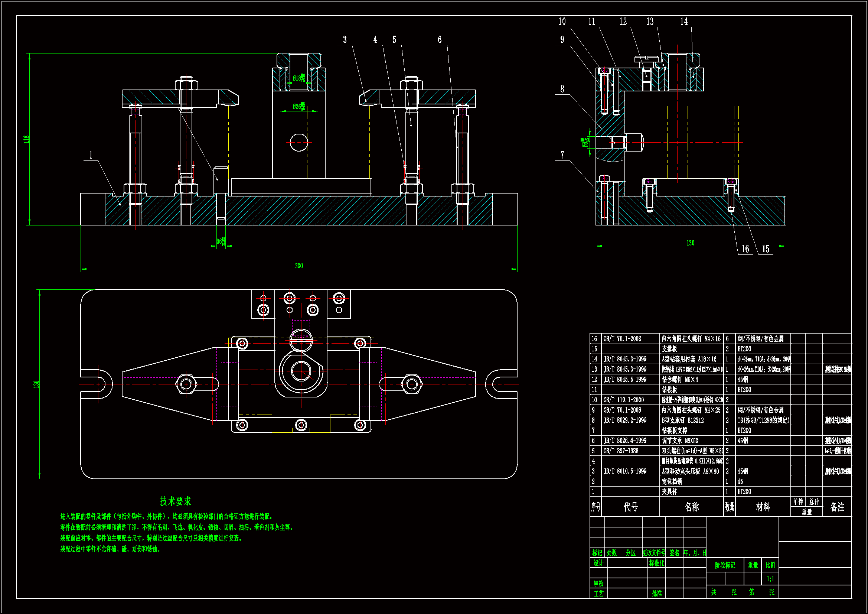Click the 1:1 scale value
This screenshot has height=614, width=868.
770,579
